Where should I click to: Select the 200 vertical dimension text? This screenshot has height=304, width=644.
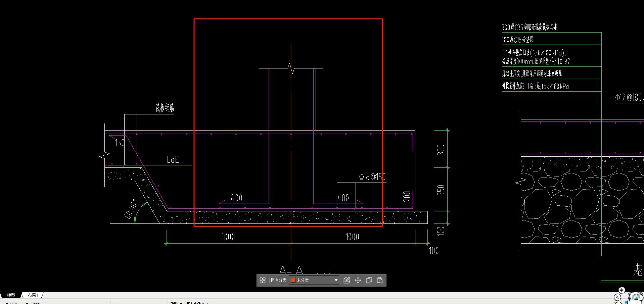(x=407, y=196)
